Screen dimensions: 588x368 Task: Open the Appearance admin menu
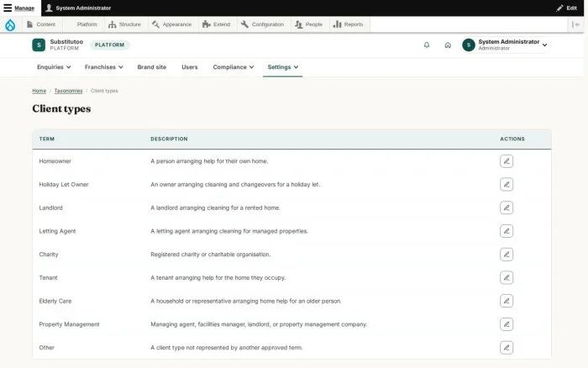(172, 24)
